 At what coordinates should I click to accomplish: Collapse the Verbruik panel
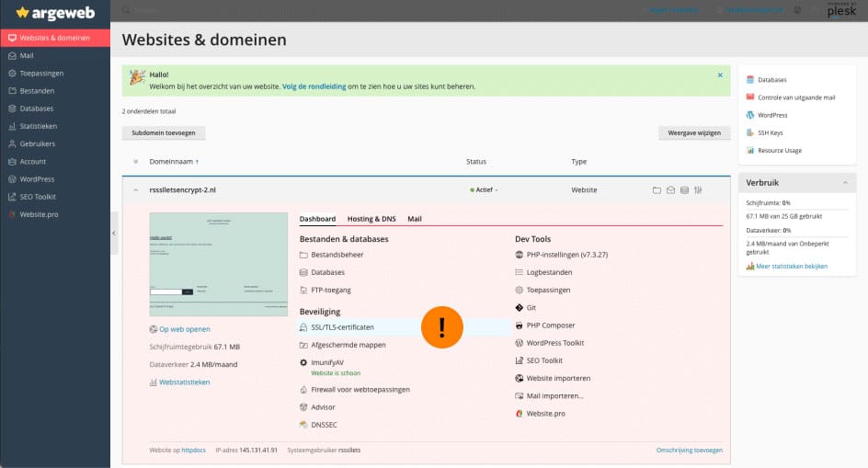point(845,183)
